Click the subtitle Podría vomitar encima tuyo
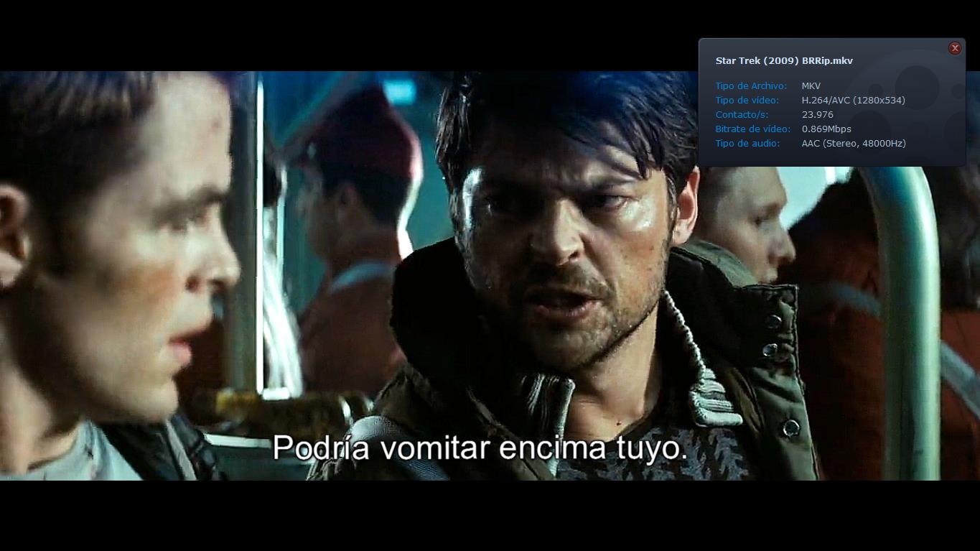This screenshot has height=551, width=980. click(x=480, y=448)
